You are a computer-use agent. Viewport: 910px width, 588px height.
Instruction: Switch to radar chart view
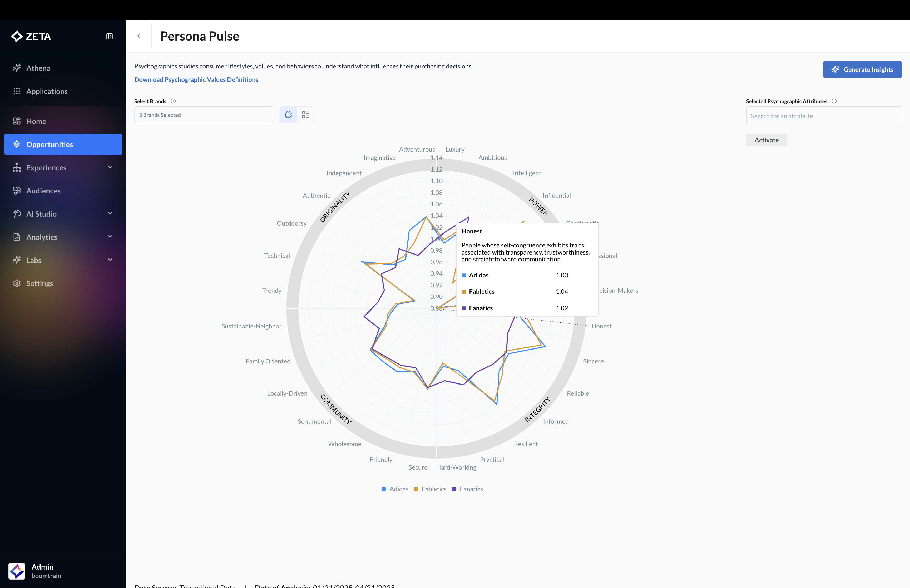[288, 115]
